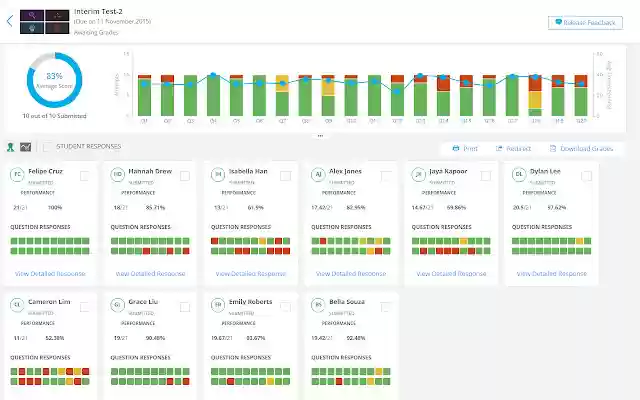This screenshot has height=400, width=640.
Task: Click the Print icon button
Action: [465, 149]
